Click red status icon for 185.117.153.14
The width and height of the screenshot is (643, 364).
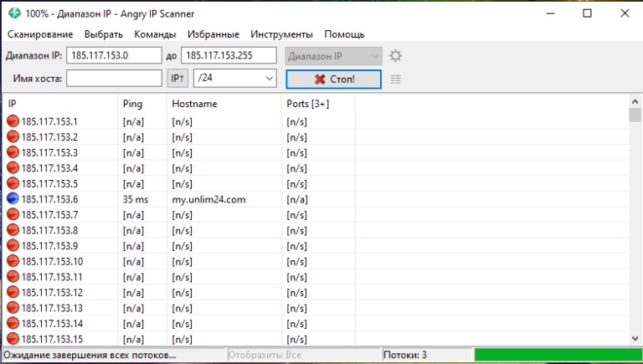(13, 324)
